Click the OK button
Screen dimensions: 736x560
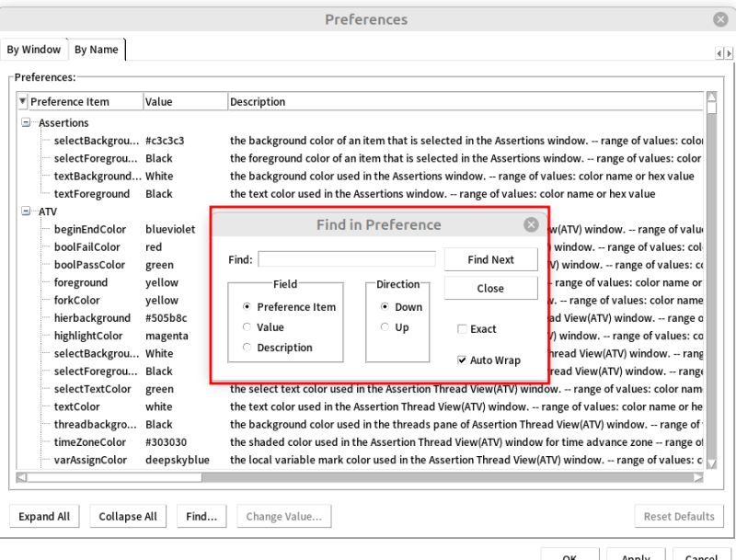click(569, 554)
